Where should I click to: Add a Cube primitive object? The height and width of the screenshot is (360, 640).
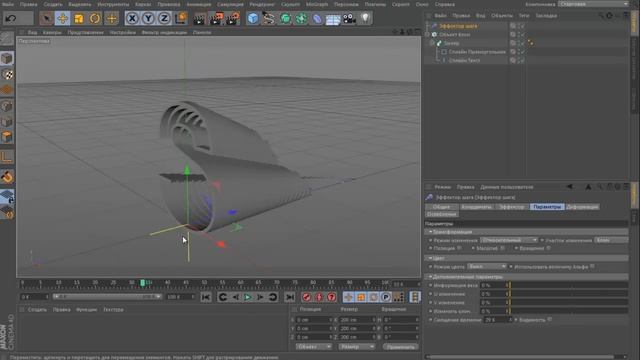tap(253, 18)
